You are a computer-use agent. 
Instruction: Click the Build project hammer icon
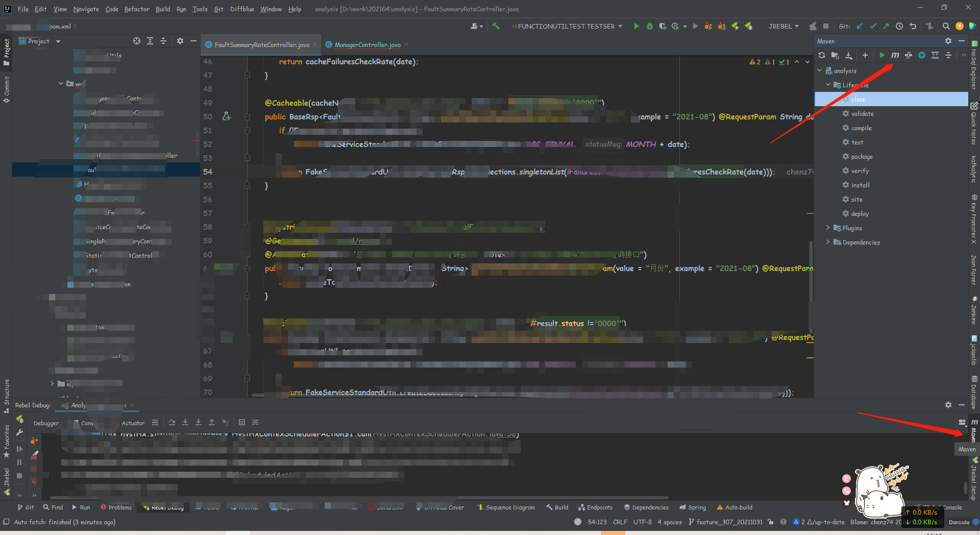point(496,26)
